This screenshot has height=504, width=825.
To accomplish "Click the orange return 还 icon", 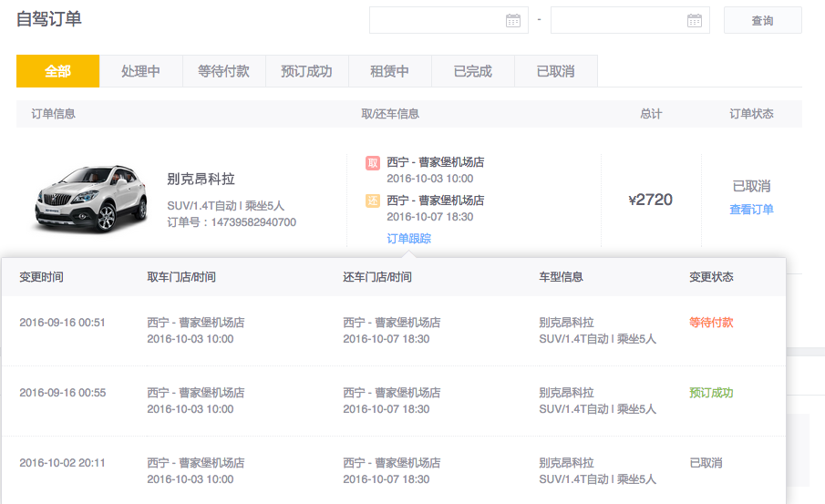I will pyautogui.click(x=373, y=201).
